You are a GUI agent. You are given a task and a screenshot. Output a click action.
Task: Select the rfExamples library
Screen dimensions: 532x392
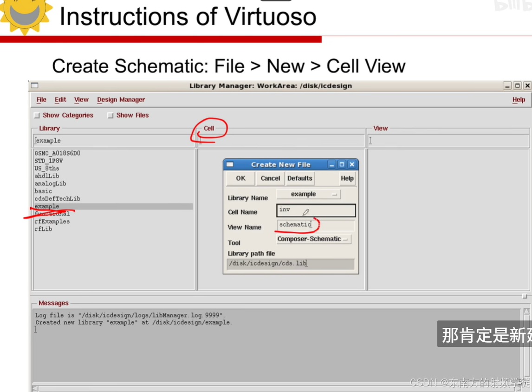(x=52, y=221)
